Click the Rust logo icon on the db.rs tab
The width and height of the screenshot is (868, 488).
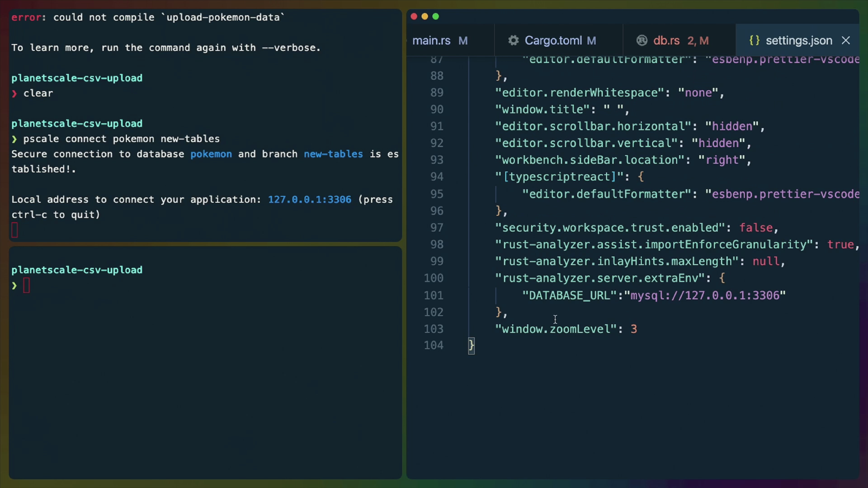642,40
